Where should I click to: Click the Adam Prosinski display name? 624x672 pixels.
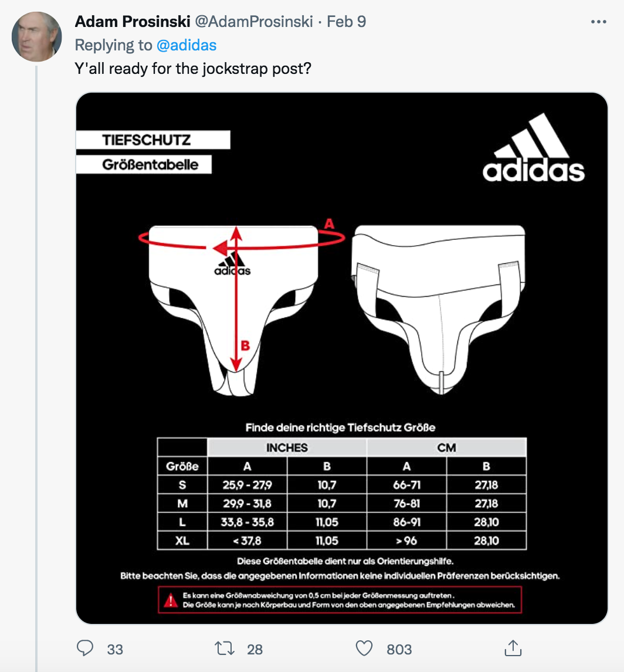pyautogui.click(x=131, y=22)
